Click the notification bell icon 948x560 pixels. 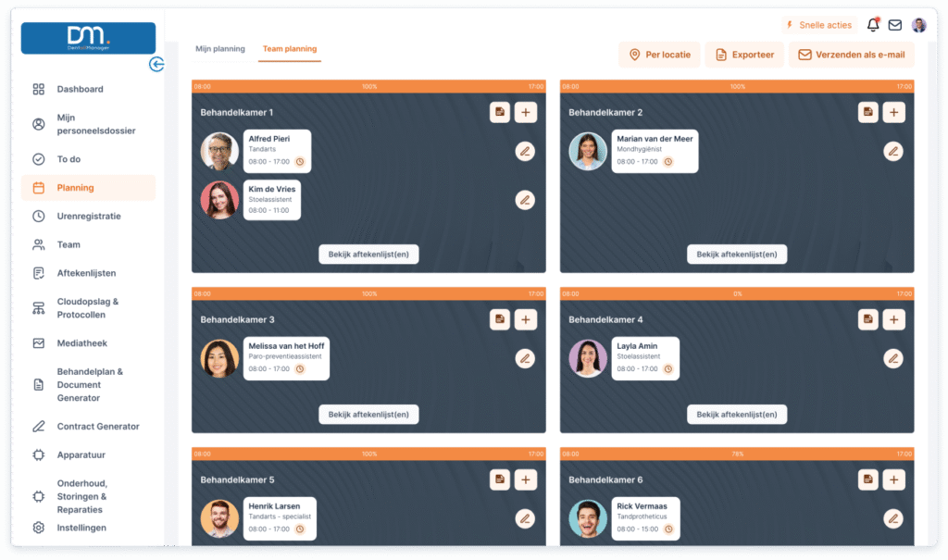click(x=872, y=25)
